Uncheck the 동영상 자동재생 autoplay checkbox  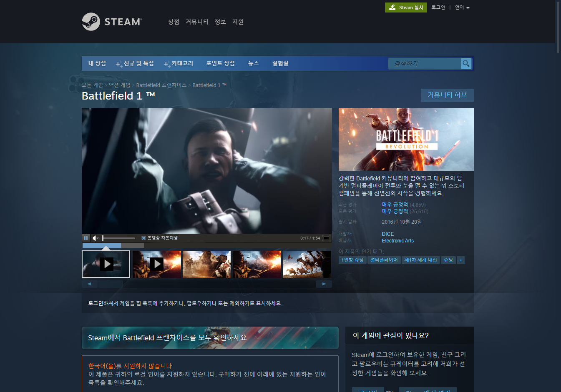(x=143, y=238)
